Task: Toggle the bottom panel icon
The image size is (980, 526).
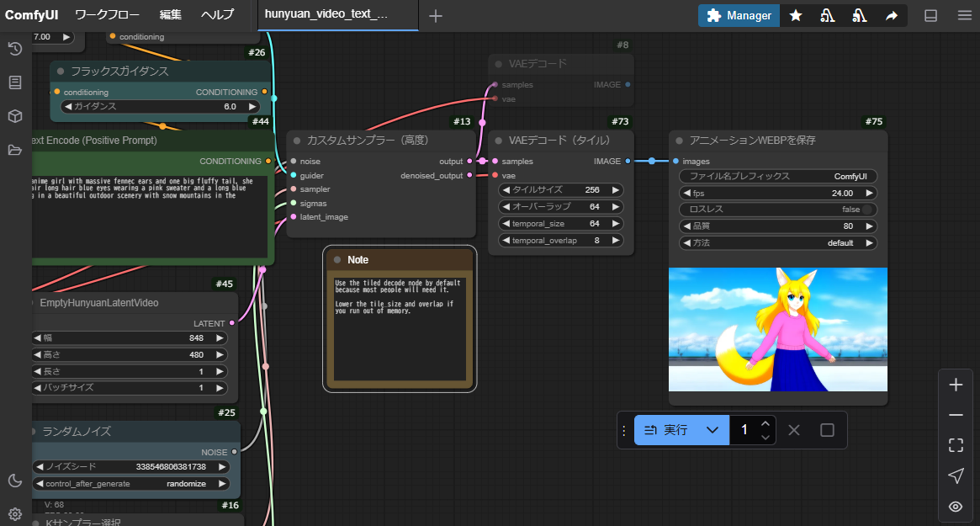Action: (x=930, y=16)
